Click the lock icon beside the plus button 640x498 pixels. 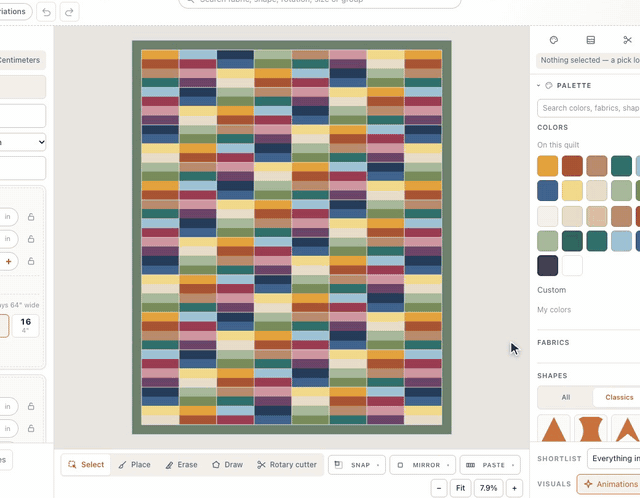pyautogui.click(x=31, y=261)
